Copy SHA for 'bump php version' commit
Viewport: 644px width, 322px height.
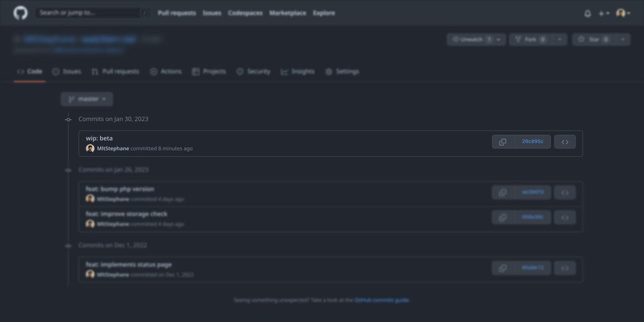[x=503, y=192]
